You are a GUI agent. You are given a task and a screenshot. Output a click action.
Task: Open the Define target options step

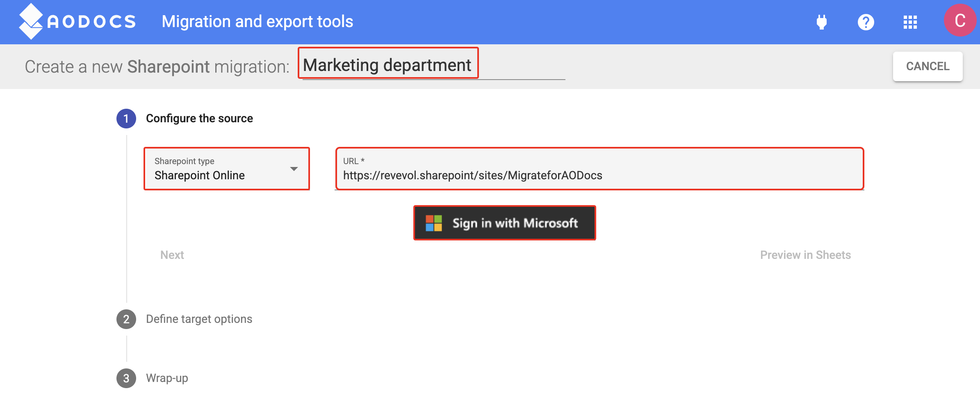[199, 319]
